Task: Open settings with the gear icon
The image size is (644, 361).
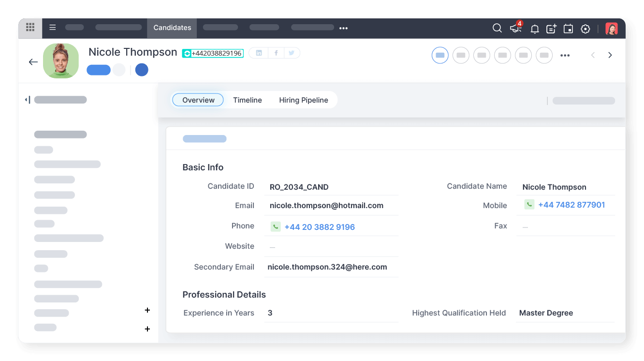Action: pyautogui.click(x=585, y=29)
